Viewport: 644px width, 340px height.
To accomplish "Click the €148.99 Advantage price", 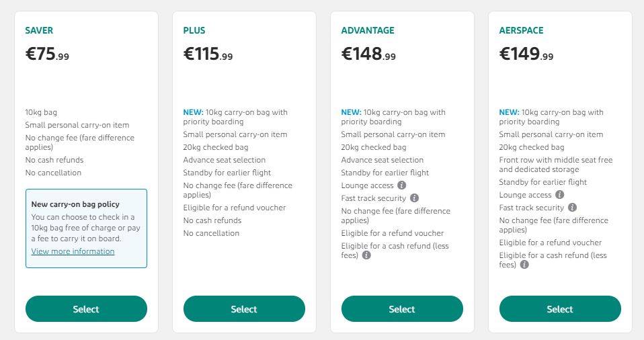I will coord(366,54).
